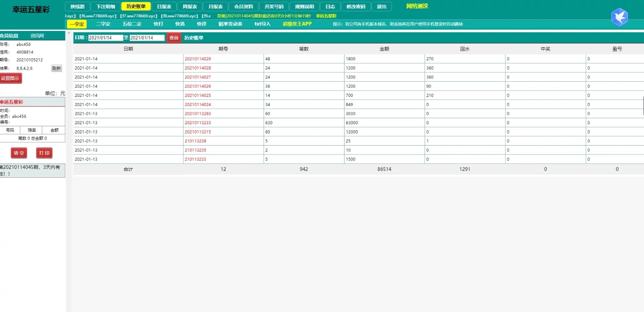
Task: Click the 超级奖王APP link
Action: (297, 24)
